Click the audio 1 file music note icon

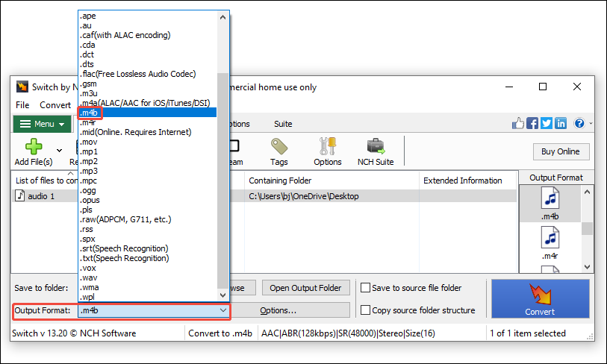tap(19, 195)
